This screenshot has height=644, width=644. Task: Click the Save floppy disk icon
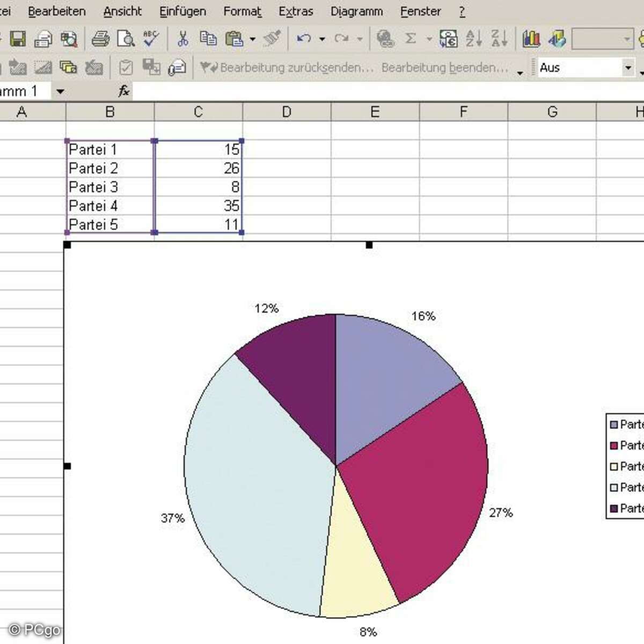(18, 39)
